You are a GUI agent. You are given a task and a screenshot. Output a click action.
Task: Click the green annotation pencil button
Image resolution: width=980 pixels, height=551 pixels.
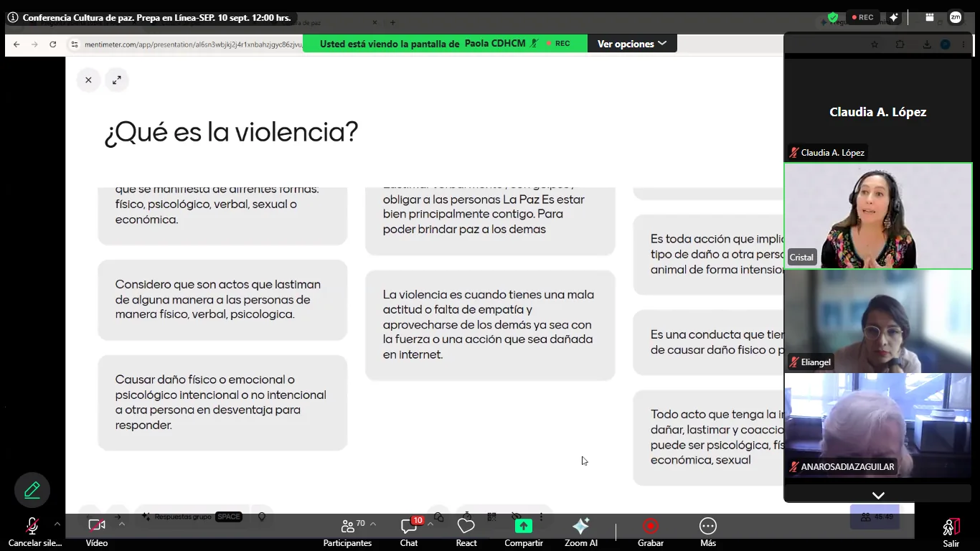[32, 490]
